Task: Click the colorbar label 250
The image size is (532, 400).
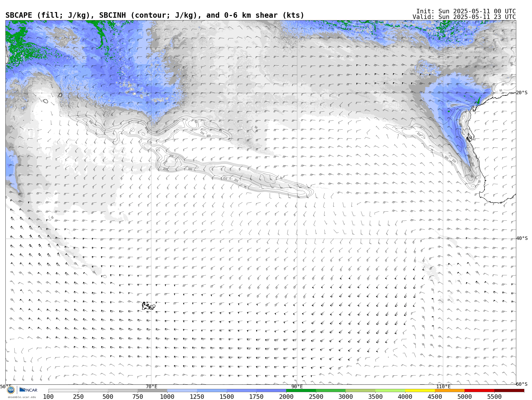Action: click(x=78, y=397)
